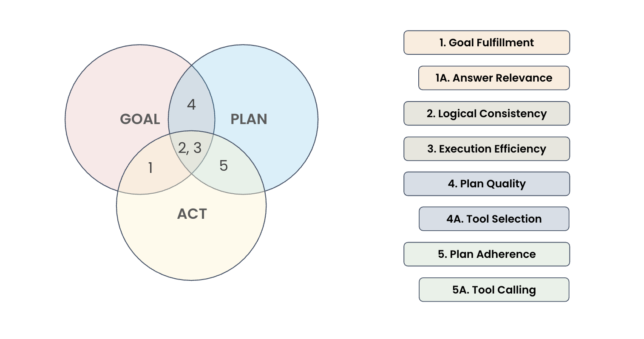This screenshot has height=339, width=644.
Task: Click the "2, 3" center label
Action: [x=190, y=148]
